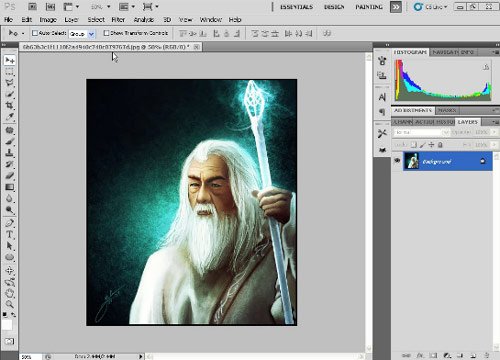Switch to the Painting workspace
The height and width of the screenshot is (360, 500).
(369, 7)
